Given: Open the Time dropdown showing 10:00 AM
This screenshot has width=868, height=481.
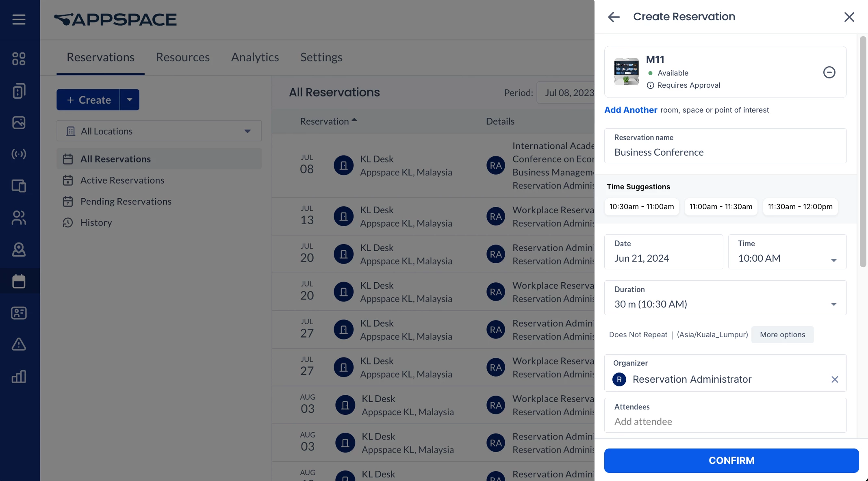Looking at the screenshot, I should (x=787, y=252).
